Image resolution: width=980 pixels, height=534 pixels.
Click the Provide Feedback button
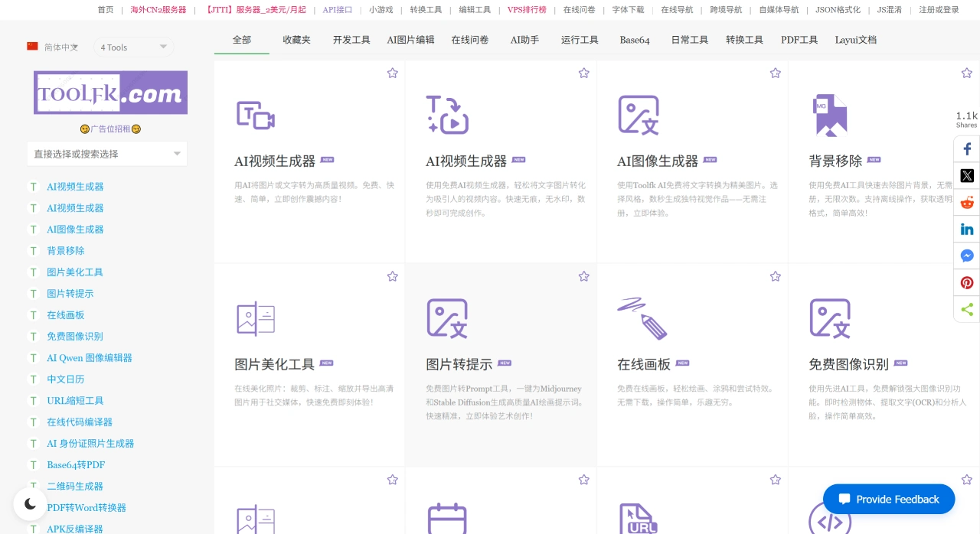coord(889,499)
